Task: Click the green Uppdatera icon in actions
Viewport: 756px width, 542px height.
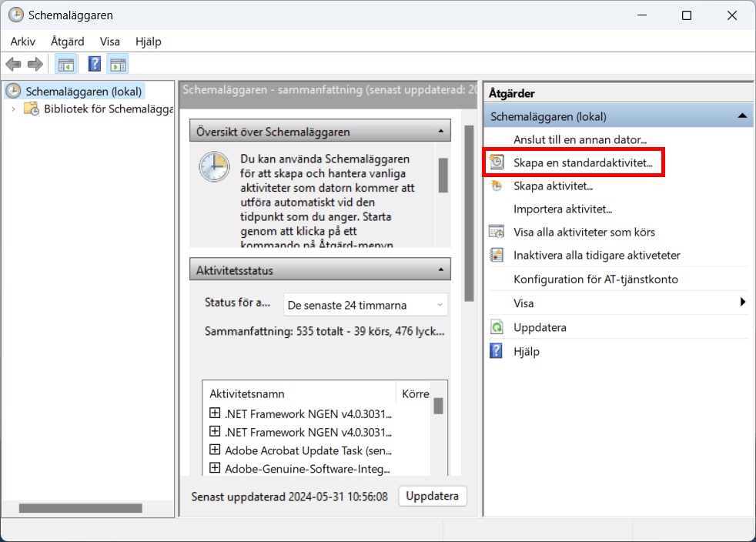Action: click(x=497, y=327)
